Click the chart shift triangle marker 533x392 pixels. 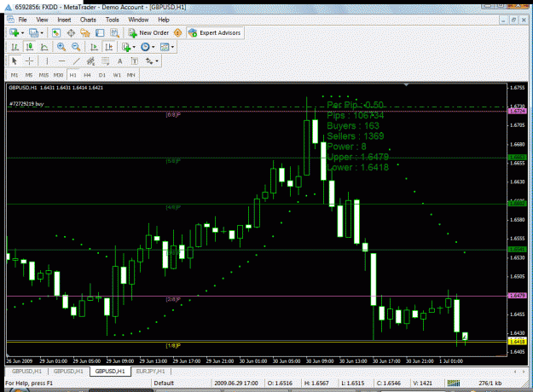[406, 84]
